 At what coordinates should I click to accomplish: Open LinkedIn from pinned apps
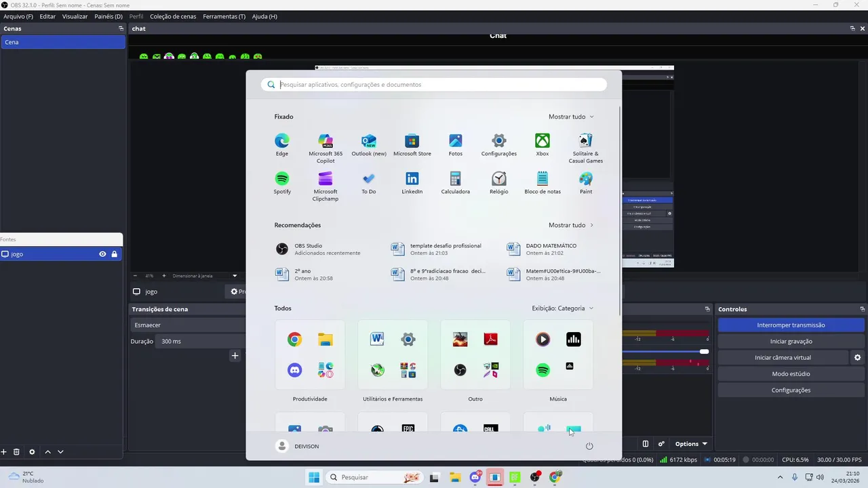click(x=412, y=183)
